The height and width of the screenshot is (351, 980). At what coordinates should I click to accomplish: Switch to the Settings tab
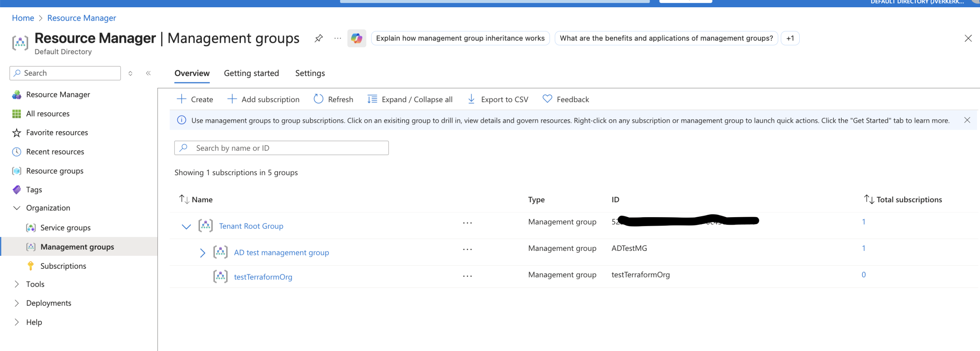pyautogui.click(x=310, y=73)
